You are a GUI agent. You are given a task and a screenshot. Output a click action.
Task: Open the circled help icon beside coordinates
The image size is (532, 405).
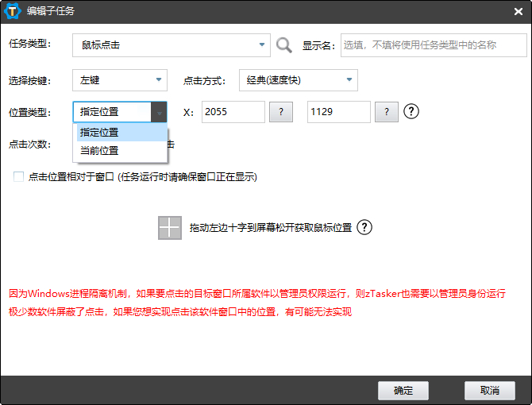[x=411, y=111]
